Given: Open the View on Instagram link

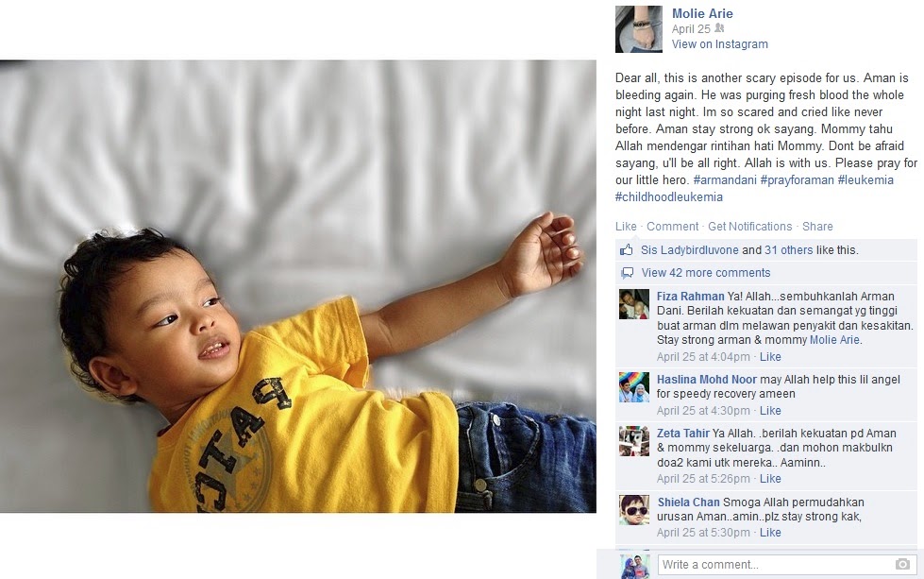Looking at the screenshot, I should coord(719,44).
